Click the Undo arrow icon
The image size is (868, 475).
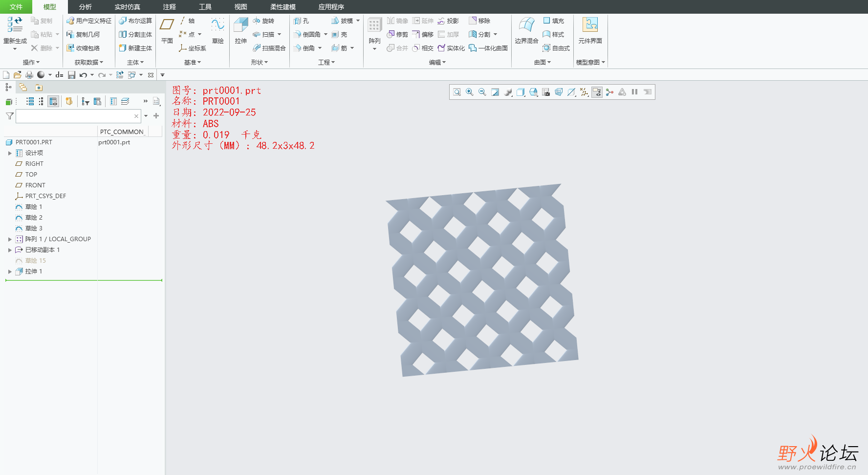coord(83,75)
